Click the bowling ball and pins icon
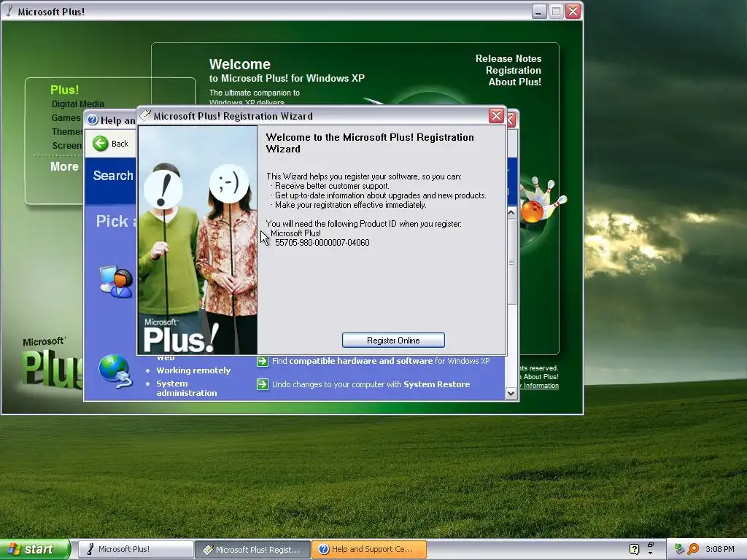The height and width of the screenshot is (560, 747). 542,200
